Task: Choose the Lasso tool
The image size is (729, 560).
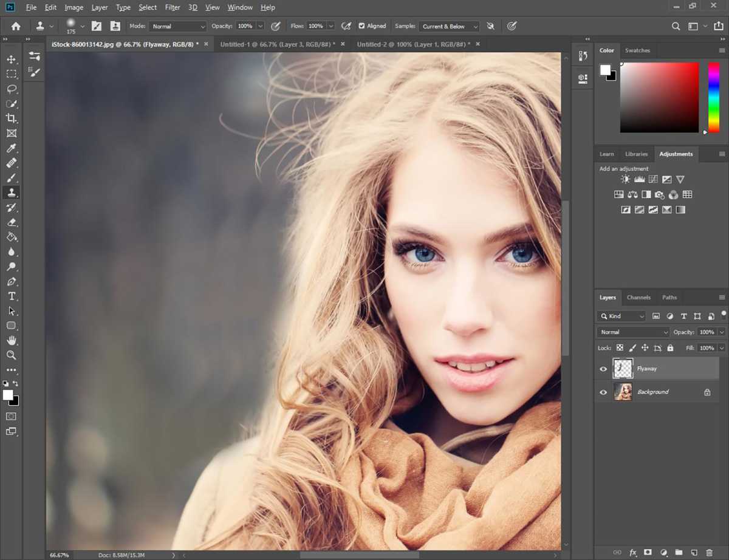Action: tap(12, 89)
